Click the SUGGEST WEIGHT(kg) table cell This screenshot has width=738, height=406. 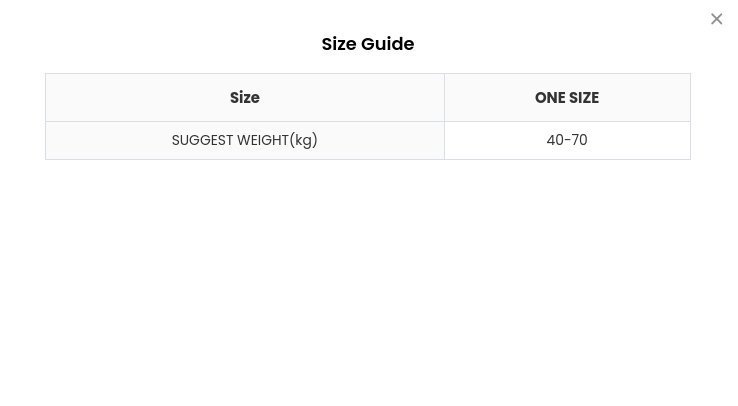click(245, 140)
